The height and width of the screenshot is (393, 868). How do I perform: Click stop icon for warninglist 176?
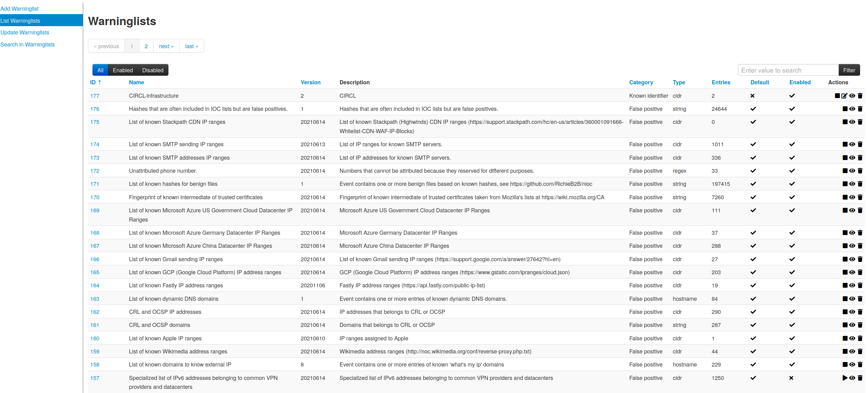coord(845,109)
